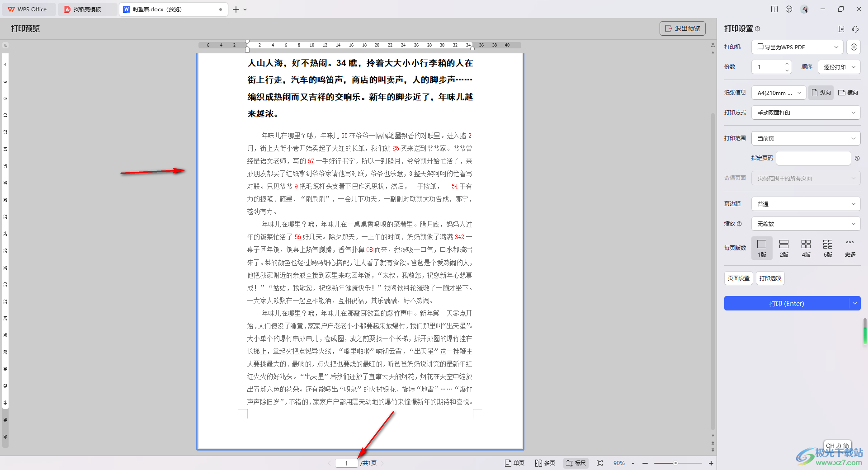Open the WPS sidebar layout icon in title bar
This screenshot has width=868, height=470.
click(774, 9)
